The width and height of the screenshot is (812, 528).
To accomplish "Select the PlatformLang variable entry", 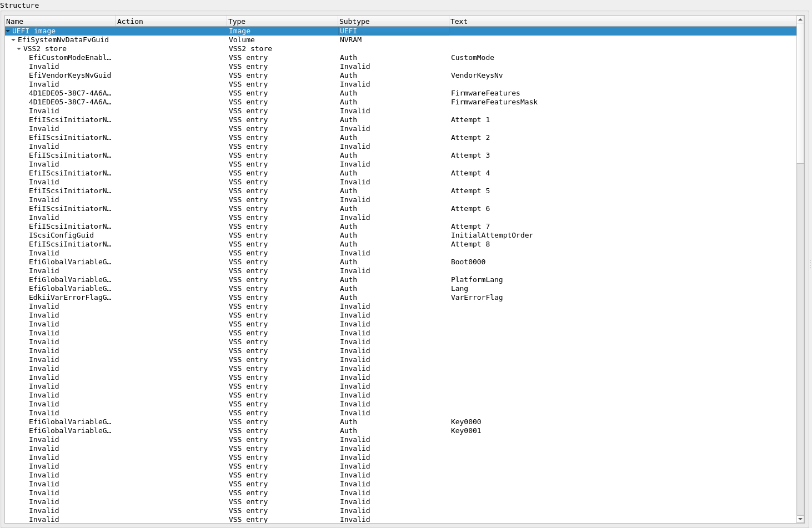I will [70, 279].
